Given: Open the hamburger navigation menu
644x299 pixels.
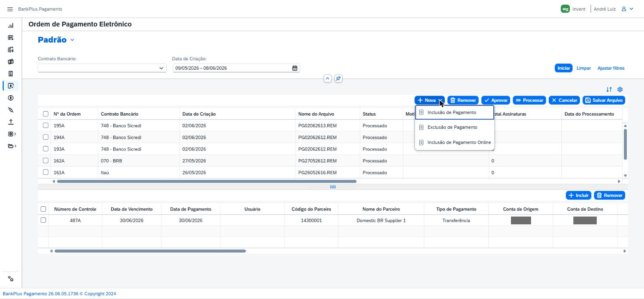Looking at the screenshot, I should click(10, 9).
